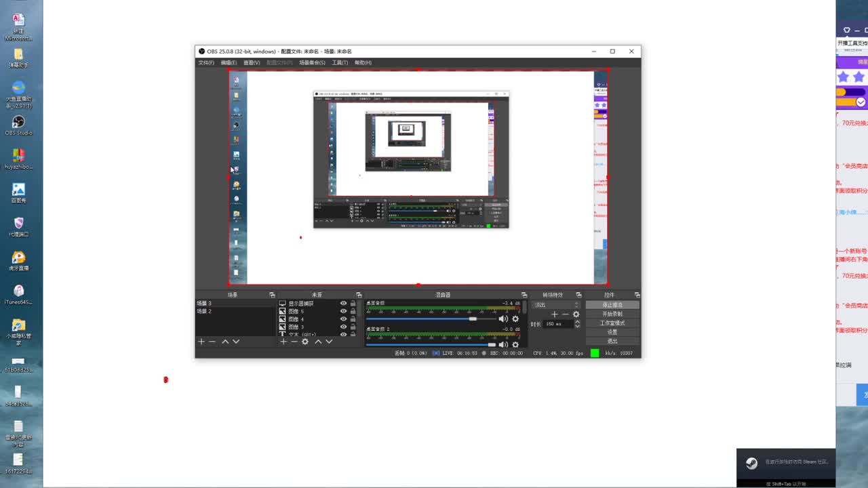Screen dimensions: 868x488
Task: Open the 工具(T) menu
Action: coord(340,62)
